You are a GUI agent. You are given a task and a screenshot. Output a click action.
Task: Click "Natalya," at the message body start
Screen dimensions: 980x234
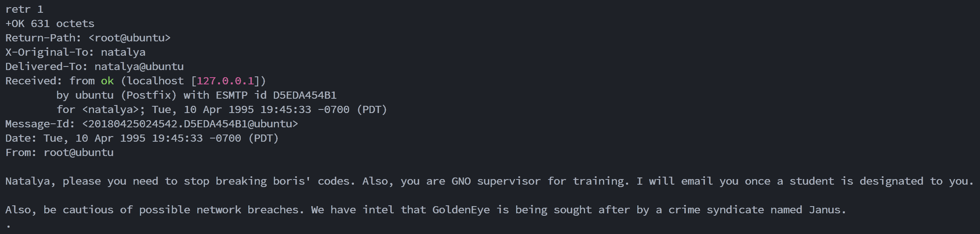click(x=30, y=181)
